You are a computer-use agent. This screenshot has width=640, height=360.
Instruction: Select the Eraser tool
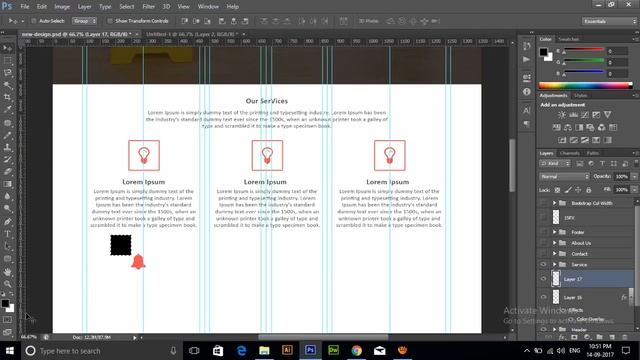click(x=7, y=172)
